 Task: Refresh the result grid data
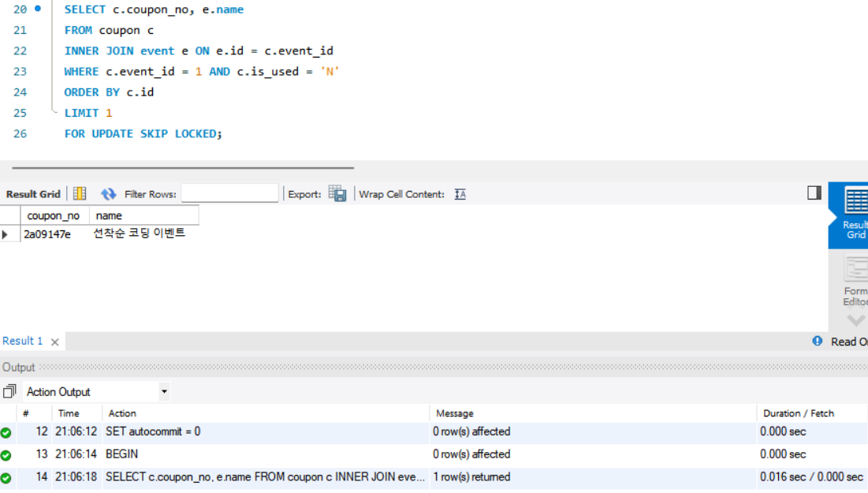109,194
